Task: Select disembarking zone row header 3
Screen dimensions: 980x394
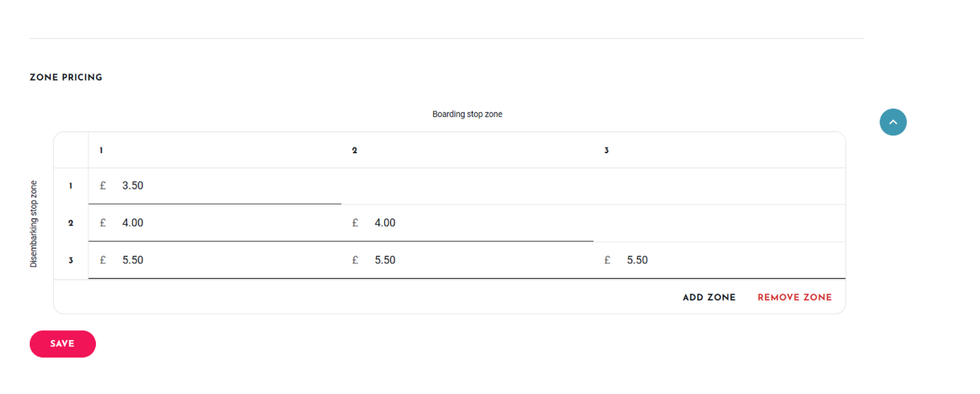Action: [x=71, y=260]
